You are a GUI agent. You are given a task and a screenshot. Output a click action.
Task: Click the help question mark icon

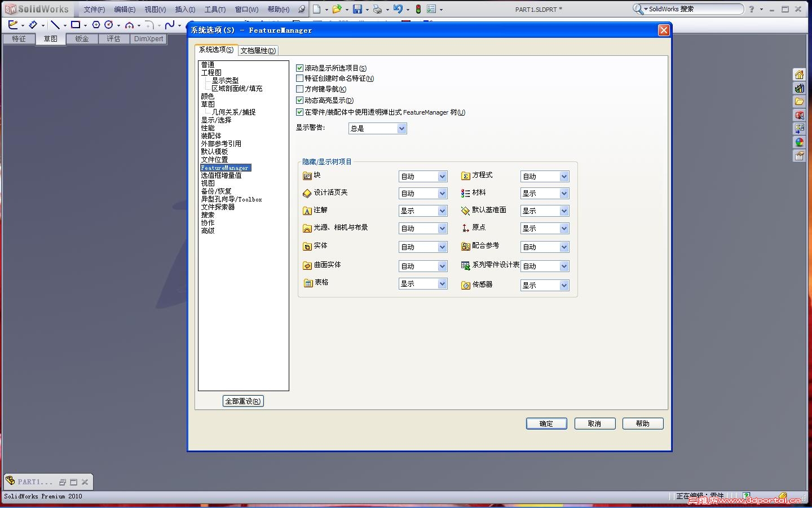point(751,9)
